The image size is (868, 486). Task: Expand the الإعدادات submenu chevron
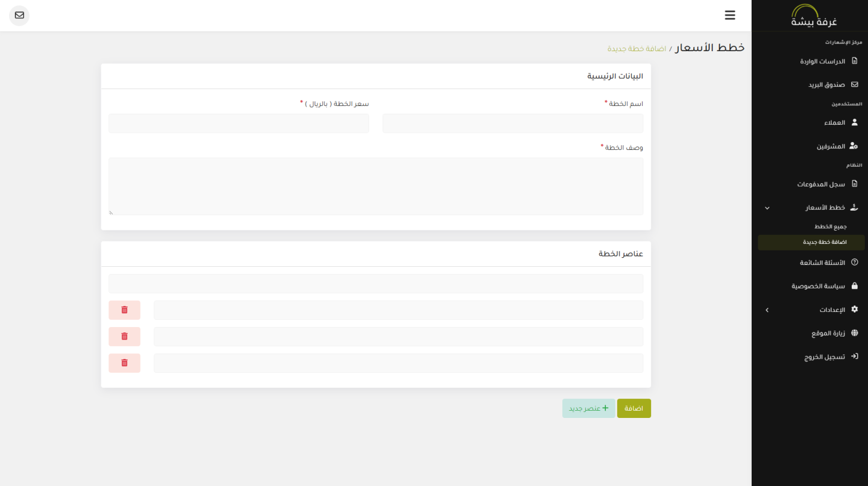point(767,310)
